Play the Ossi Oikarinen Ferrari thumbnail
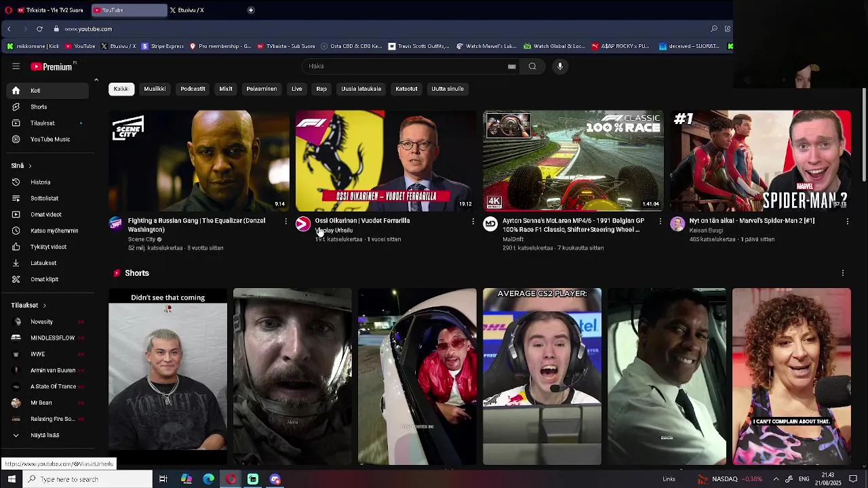The width and height of the screenshot is (868, 488). coord(385,161)
